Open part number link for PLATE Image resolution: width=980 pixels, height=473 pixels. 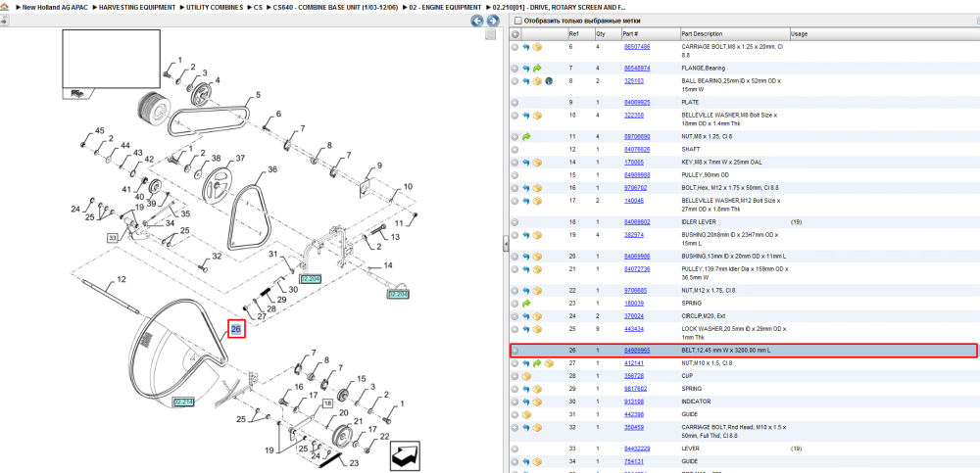637,102
